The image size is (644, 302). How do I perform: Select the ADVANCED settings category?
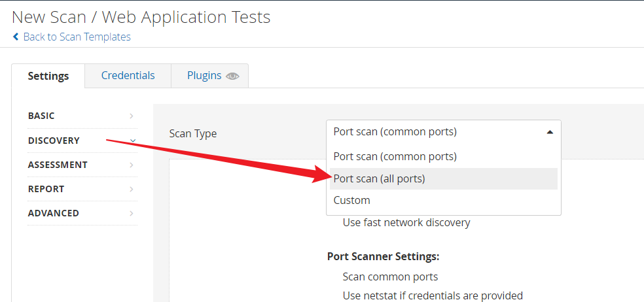(x=53, y=213)
